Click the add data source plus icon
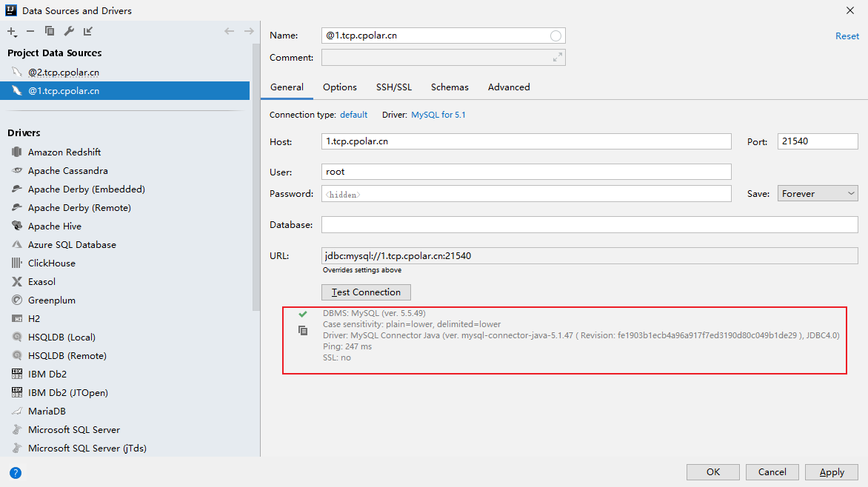 (x=12, y=32)
